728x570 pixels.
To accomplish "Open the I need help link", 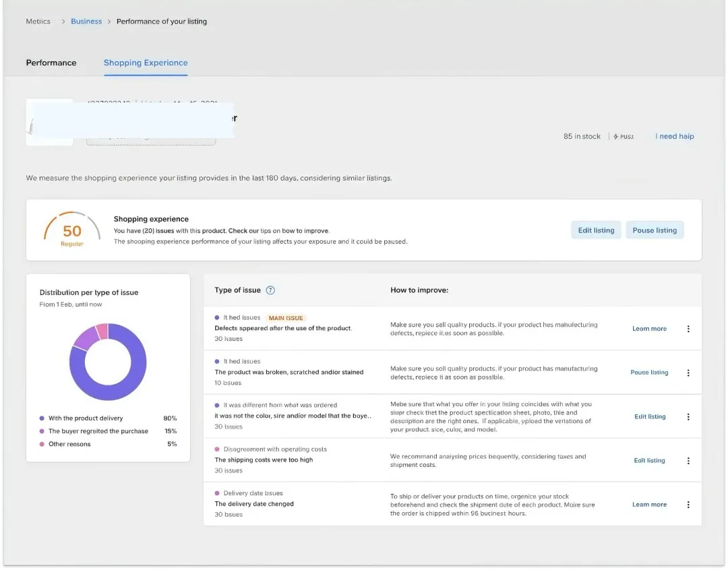I will [x=674, y=136].
